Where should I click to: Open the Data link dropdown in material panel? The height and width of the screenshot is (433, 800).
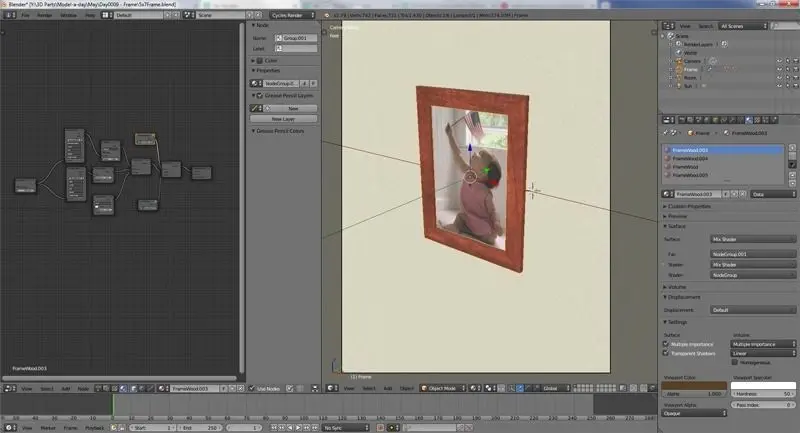tap(773, 194)
